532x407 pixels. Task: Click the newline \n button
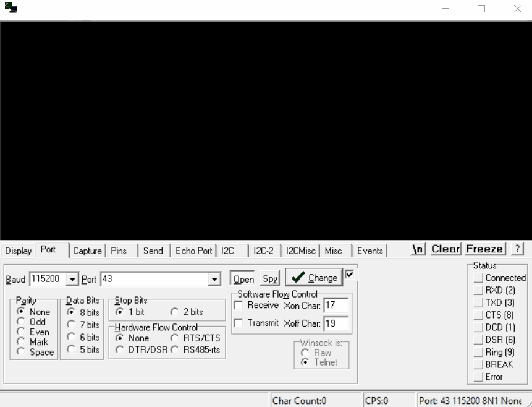coord(420,249)
